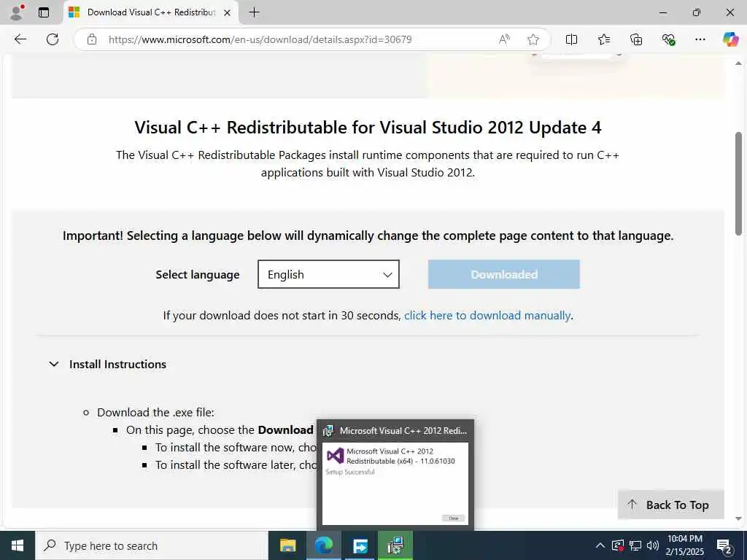View site information lock icon

(x=92, y=39)
